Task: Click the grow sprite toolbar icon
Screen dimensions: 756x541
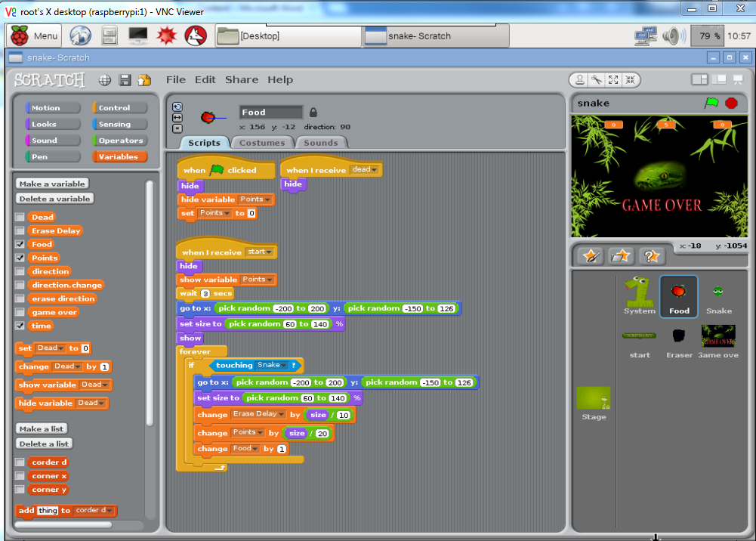Action: pyautogui.click(x=613, y=80)
